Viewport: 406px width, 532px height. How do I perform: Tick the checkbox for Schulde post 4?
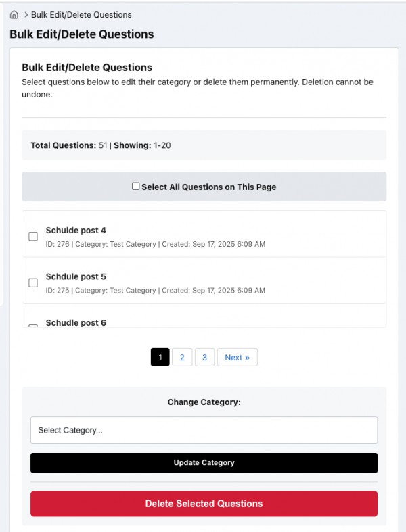pyautogui.click(x=33, y=237)
